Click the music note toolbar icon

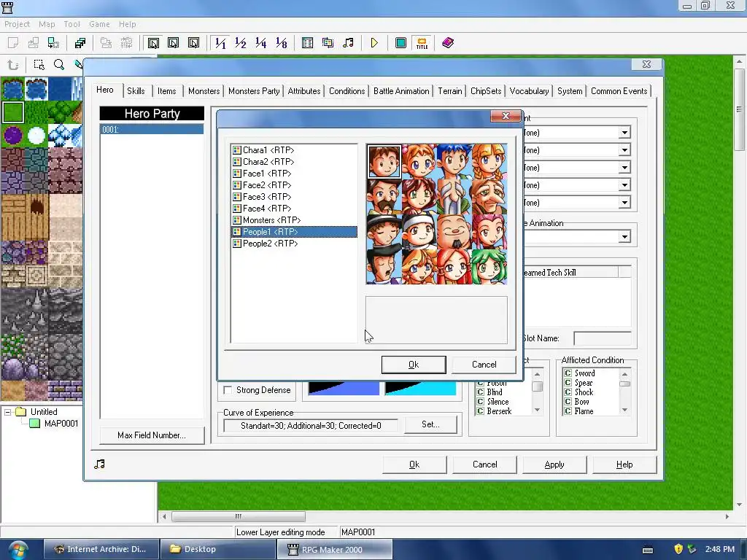[x=348, y=43]
